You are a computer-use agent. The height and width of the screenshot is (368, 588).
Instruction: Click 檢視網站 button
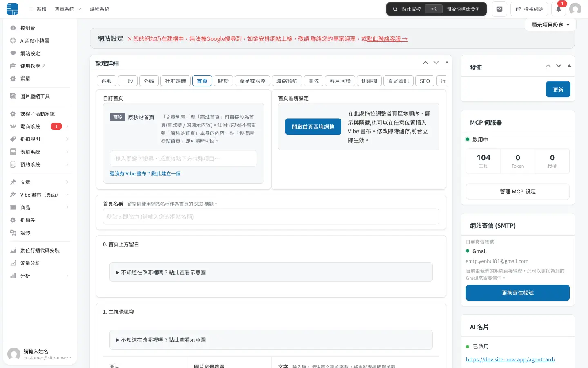pyautogui.click(x=529, y=9)
